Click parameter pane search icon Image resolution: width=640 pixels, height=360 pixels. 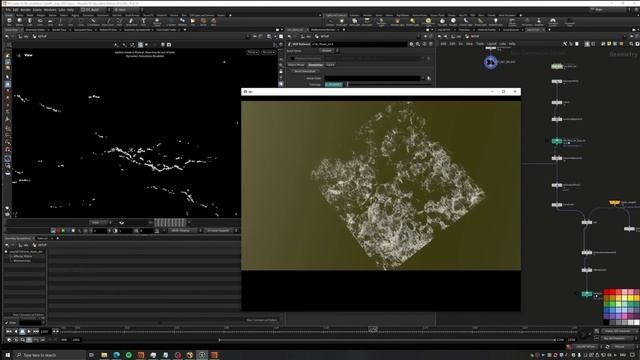(418, 44)
